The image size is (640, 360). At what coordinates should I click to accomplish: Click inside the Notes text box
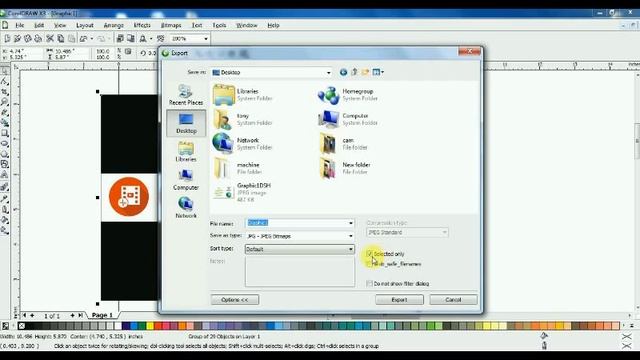point(300,271)
